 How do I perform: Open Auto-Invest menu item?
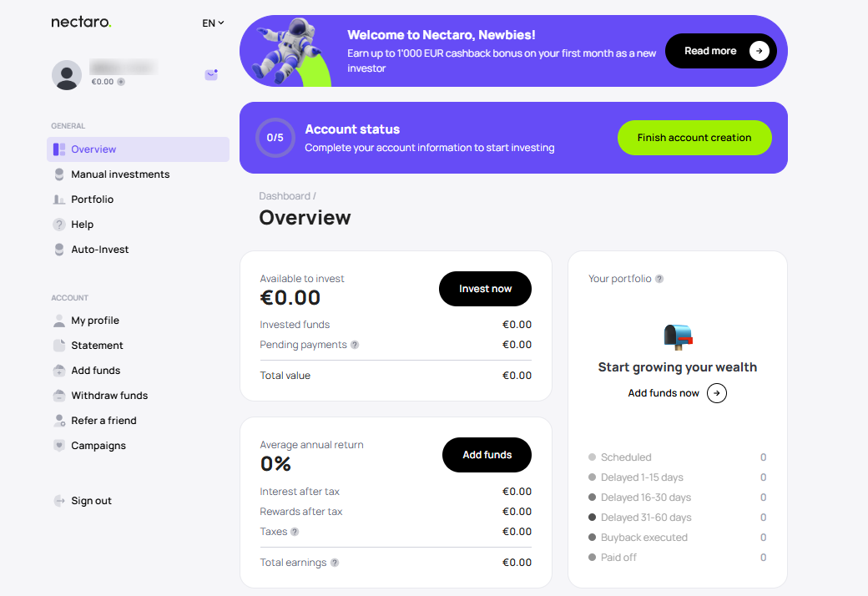[100, 250]
